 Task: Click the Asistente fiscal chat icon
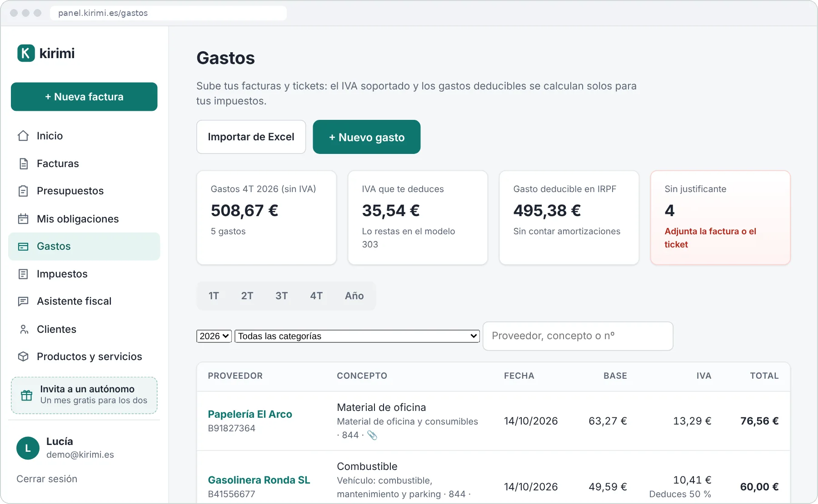[23, 301]
